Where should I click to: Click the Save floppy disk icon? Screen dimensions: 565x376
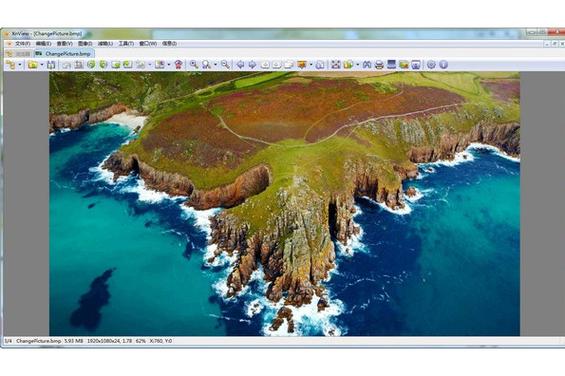(51, 65)
